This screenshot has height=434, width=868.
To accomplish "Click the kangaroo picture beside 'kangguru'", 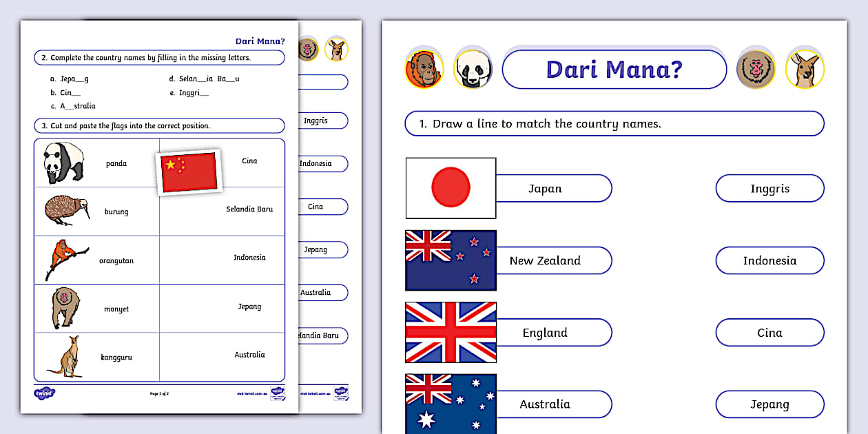I will tap(65, 356).
